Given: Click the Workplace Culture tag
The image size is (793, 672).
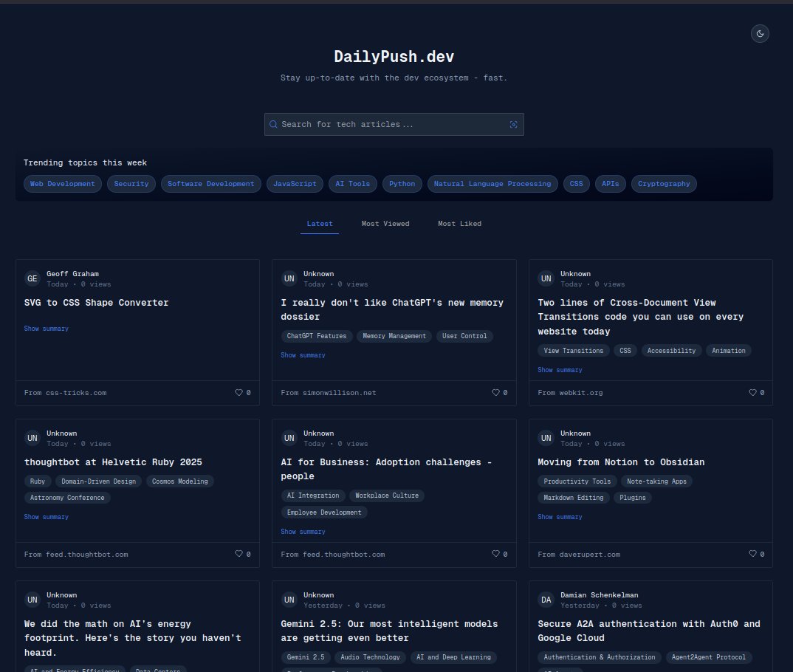Looking at the screenshot, I should click(x=387, y=496).
